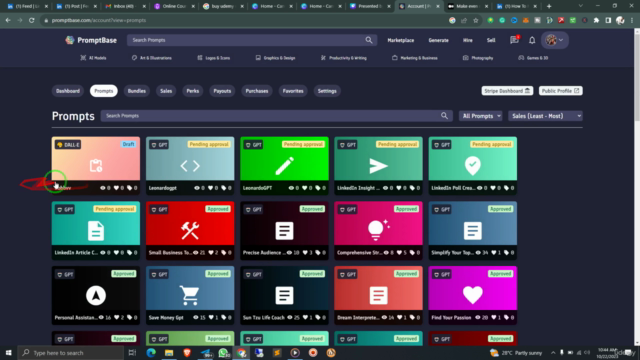Bookmark this page with the star icon
The width and height of the screenshot is (640, 360).
pos(476,20)
